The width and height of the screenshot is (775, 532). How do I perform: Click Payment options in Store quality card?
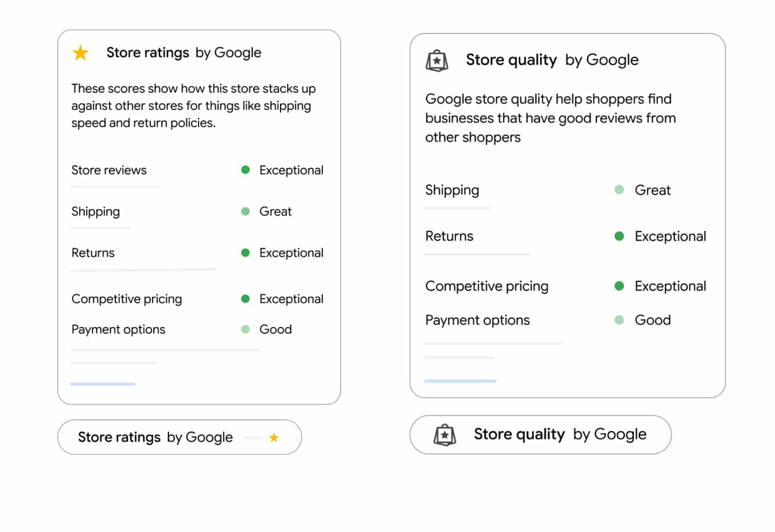click(x=477, y=320)
